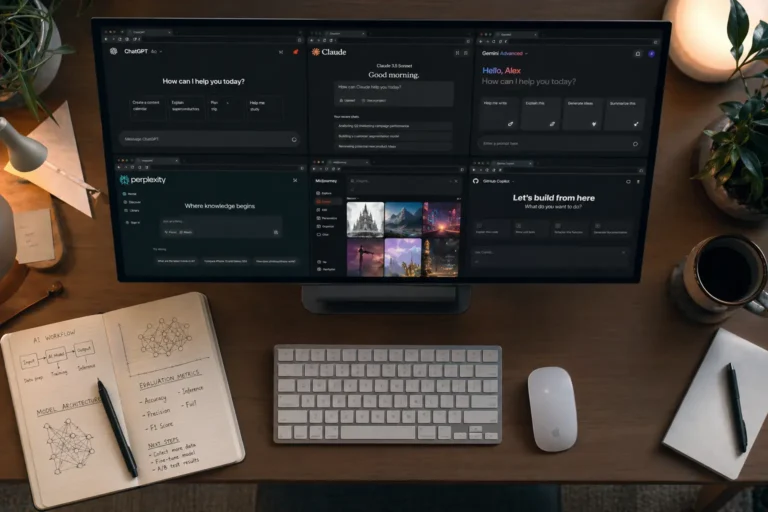This screenshot has height=512, width=768.
Task: Close the Perplexity panel with X icon
Action: coord(295,181)
